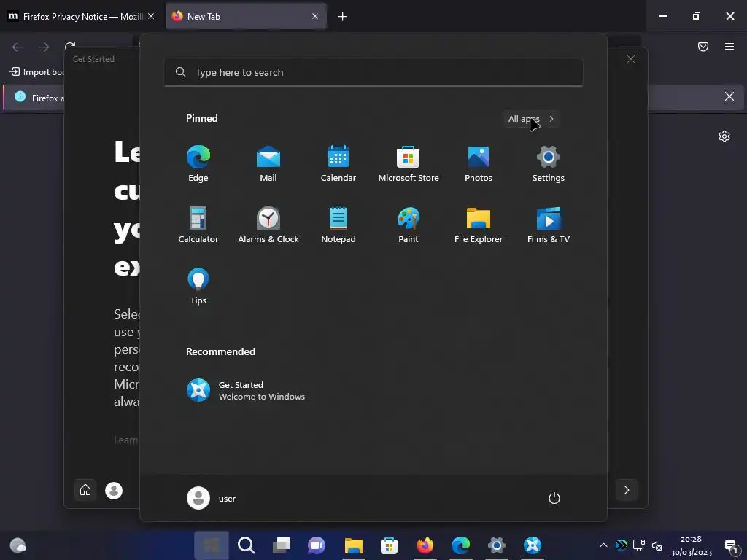Open Edge from the taskbar
This screenshot has height=560, width=747.
coord(461,545)
